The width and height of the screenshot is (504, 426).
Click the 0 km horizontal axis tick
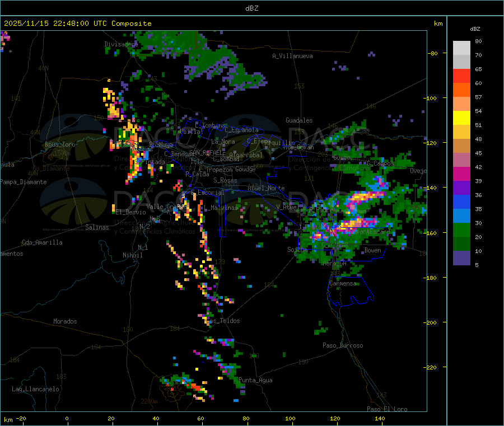(x=67, y=418)
